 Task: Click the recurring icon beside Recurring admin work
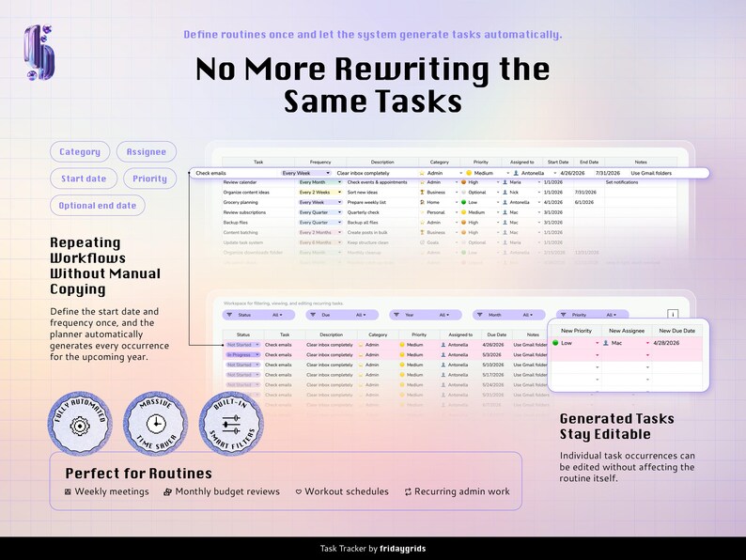(x=408, y=492)
